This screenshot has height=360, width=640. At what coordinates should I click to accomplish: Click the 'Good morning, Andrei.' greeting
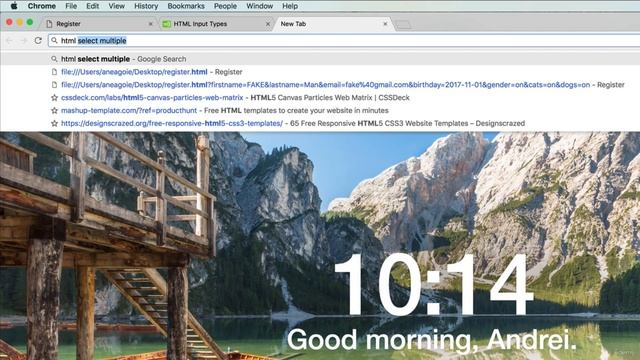click(x=431, y=340)
